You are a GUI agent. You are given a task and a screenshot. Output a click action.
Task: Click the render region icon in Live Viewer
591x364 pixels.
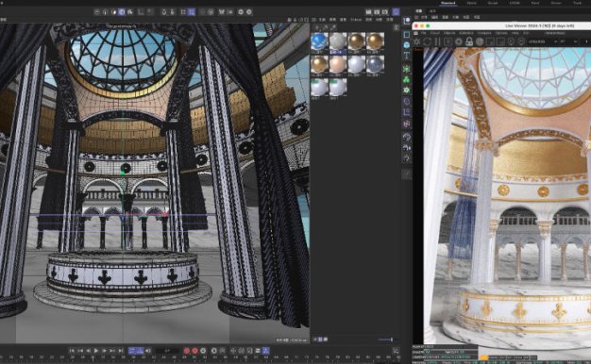(x=490, y=41)
